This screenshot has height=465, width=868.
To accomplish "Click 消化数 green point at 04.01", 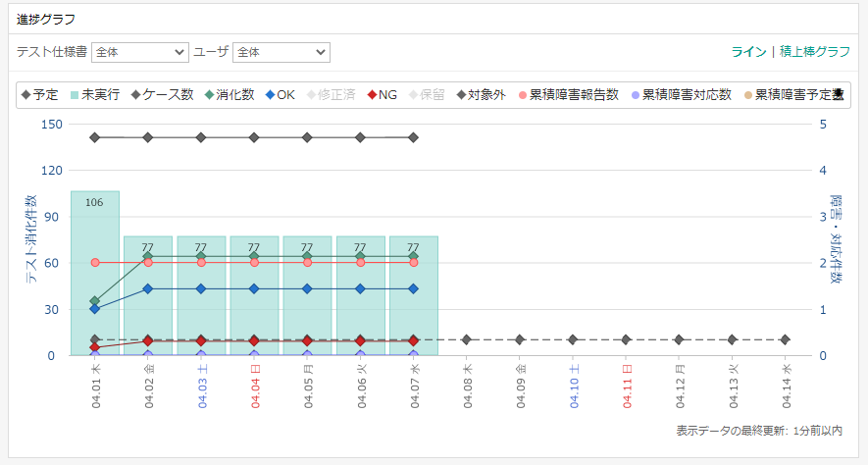I will click(x=95, y=301).
